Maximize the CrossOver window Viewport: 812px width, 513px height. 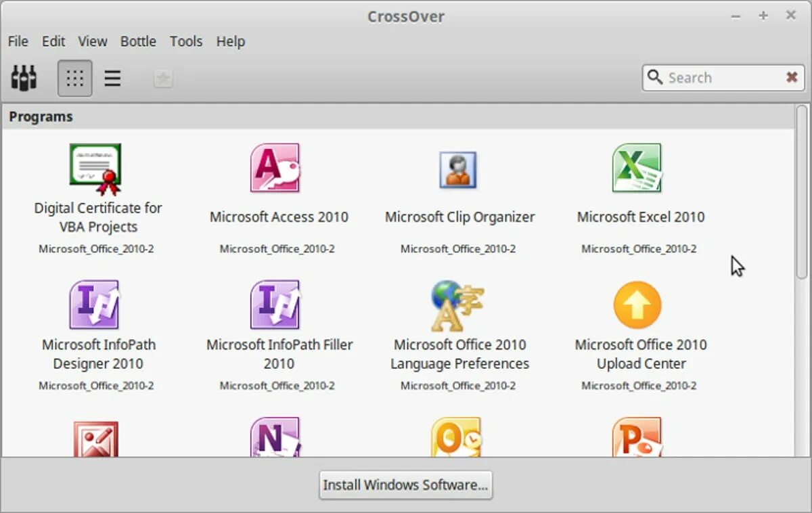tap(763, 16)
